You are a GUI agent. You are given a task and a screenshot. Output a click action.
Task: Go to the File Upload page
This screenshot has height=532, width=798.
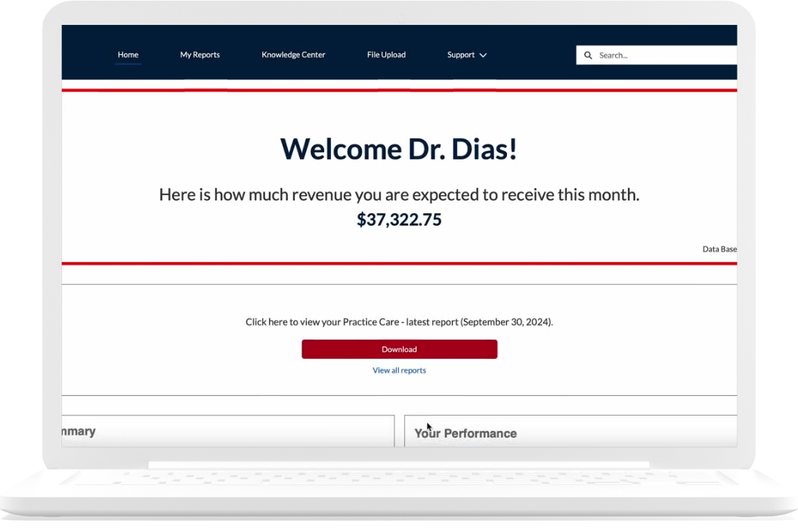click(385, 54)
